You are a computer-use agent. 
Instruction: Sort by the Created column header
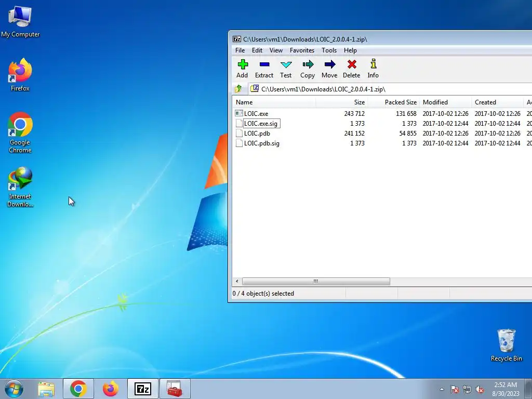pyautogui.click(x=497, y=102)
